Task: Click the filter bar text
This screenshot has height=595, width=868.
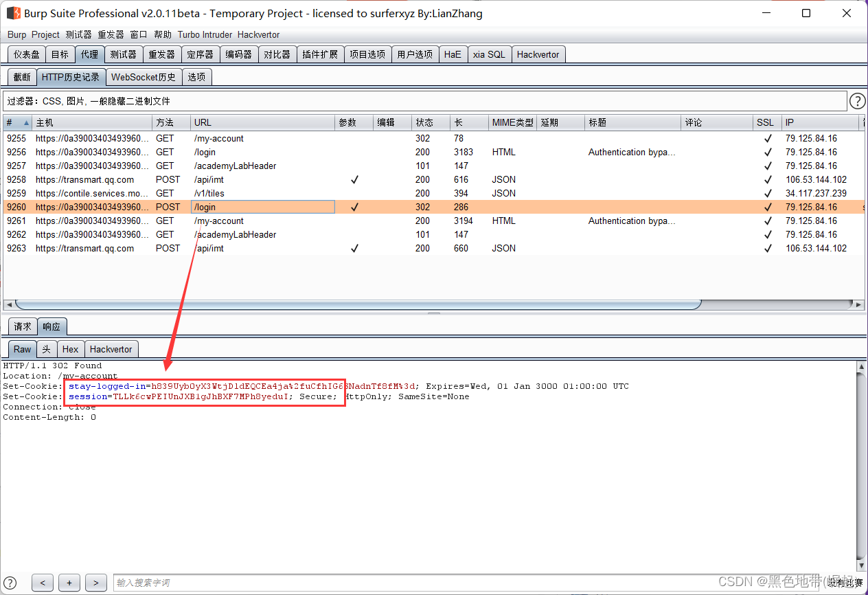Action: (425, 101)
